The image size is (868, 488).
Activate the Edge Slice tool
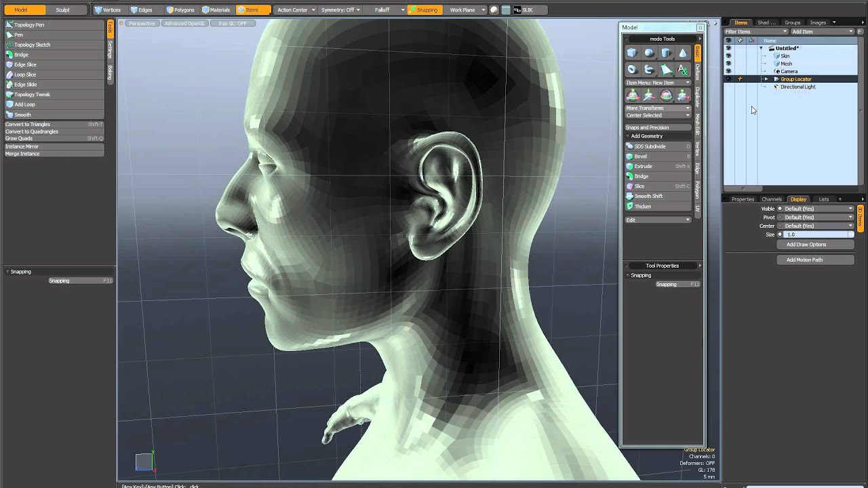[54, 64]
